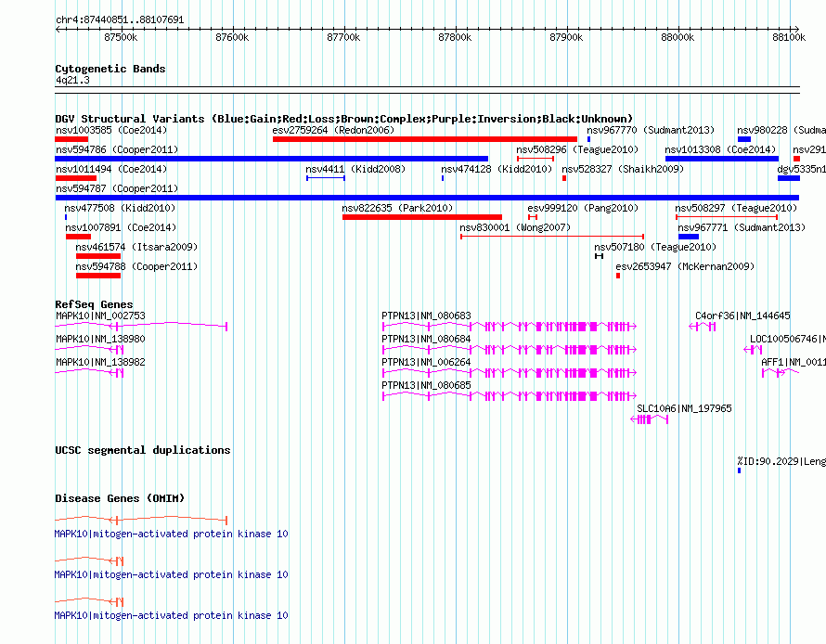The height and width of the screenshot is (644, 826).
Task: Click the AFF1 gene label
Action: [794, 362]
